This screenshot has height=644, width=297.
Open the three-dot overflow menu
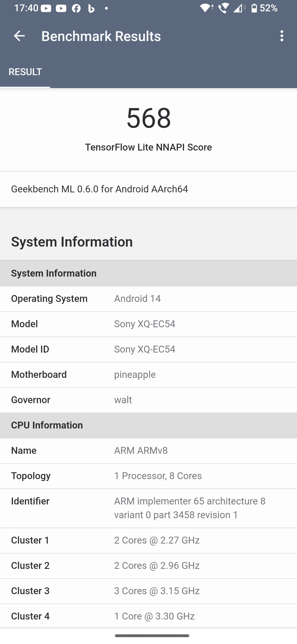282,36
